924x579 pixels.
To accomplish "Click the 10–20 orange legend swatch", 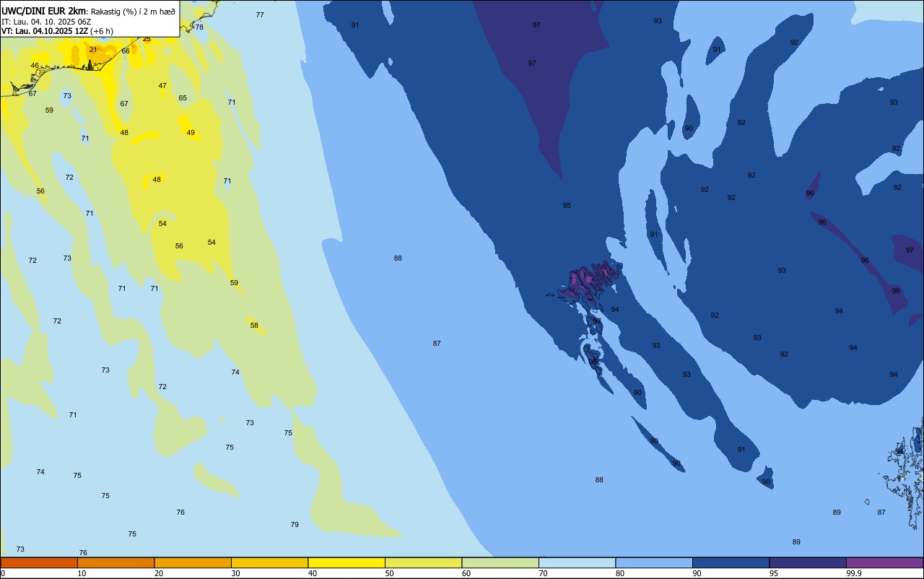I will click(x=115, y=562).
